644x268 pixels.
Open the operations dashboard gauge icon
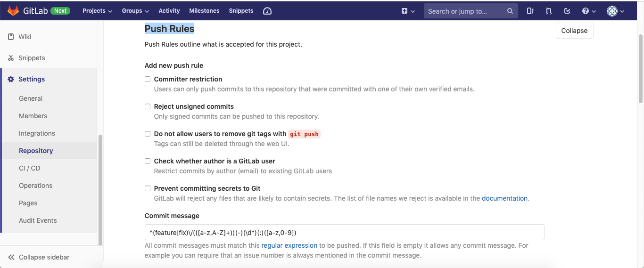coord(267,11)
